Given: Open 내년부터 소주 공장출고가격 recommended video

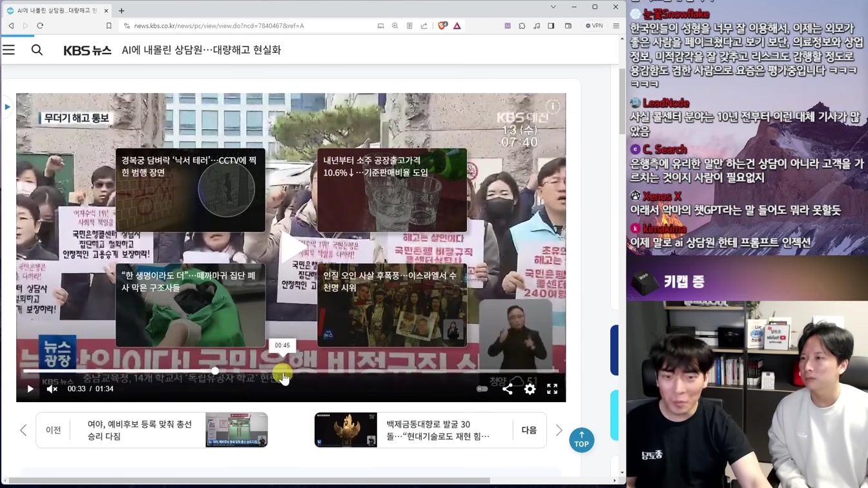Looking at the screenshot, I should (x=392, y=190).
